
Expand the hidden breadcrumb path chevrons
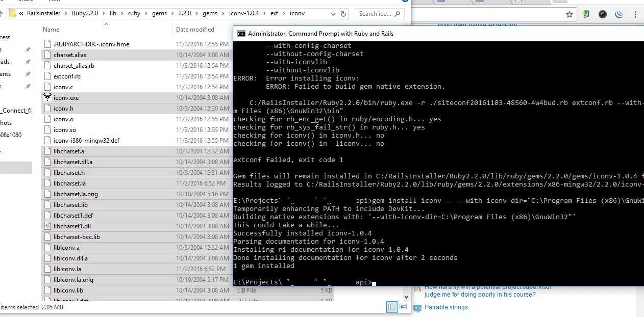pos(21,14)
